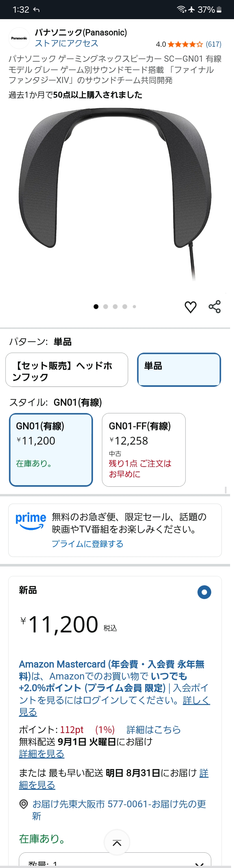
Task: Select 単品 pattern option
Action: (179, 370)
